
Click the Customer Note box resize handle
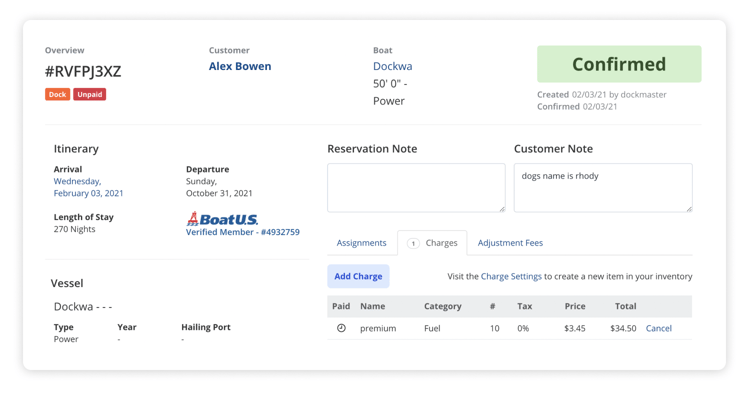click(689, 209)
